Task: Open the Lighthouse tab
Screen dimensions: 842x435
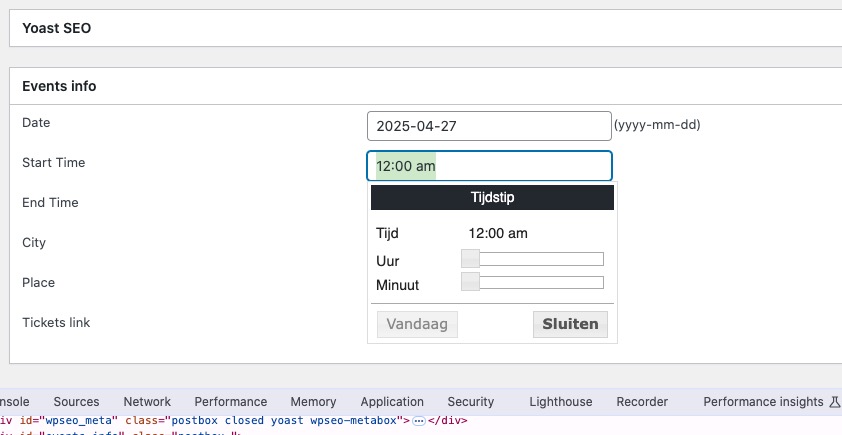Action: click(560, 402)
